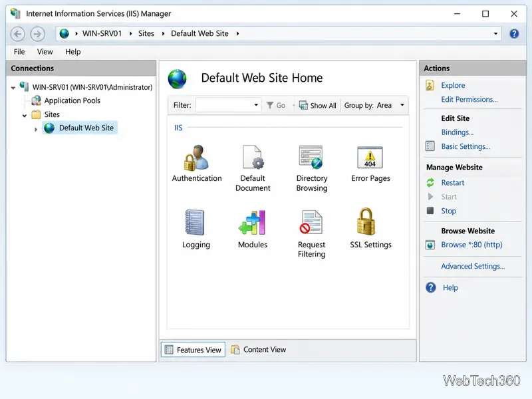The height and width of the screenshot is (399, 532).
Task: Expand the breadcrumb arrow after Sites
Action: tap(163, 33)
